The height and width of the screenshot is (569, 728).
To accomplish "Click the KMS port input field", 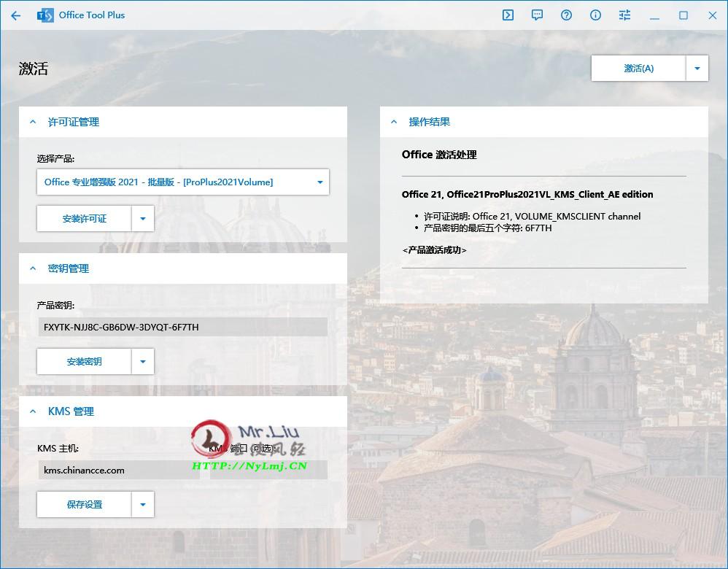I will [x=269, y=470].
